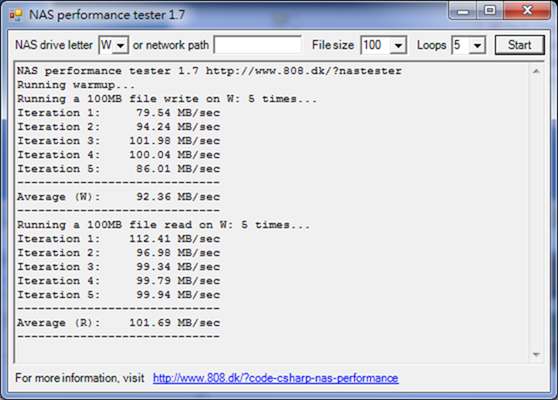Click the NAS performance tester app icon

[16, 15]
